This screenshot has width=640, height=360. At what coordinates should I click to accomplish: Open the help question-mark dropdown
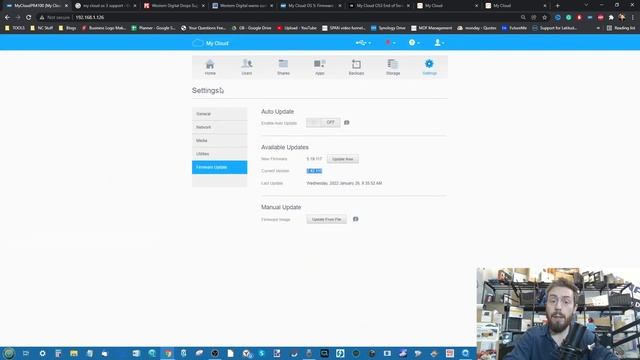coord(414,42)
